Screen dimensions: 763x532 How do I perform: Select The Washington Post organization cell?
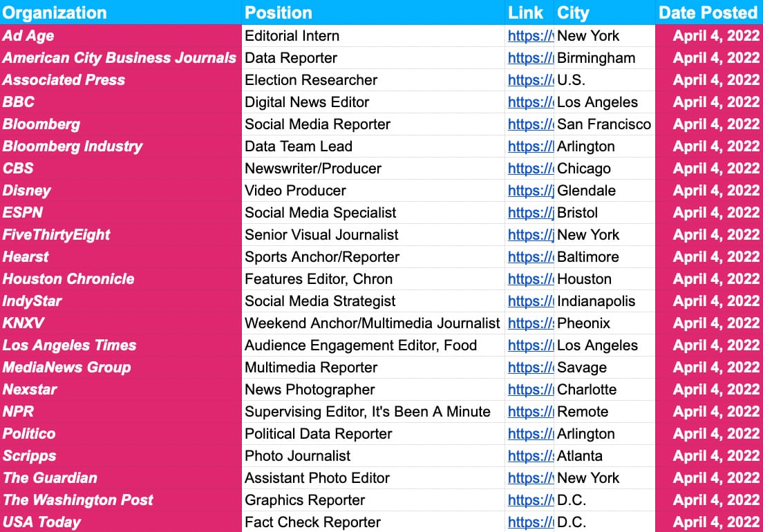click(x=78, y=500)
